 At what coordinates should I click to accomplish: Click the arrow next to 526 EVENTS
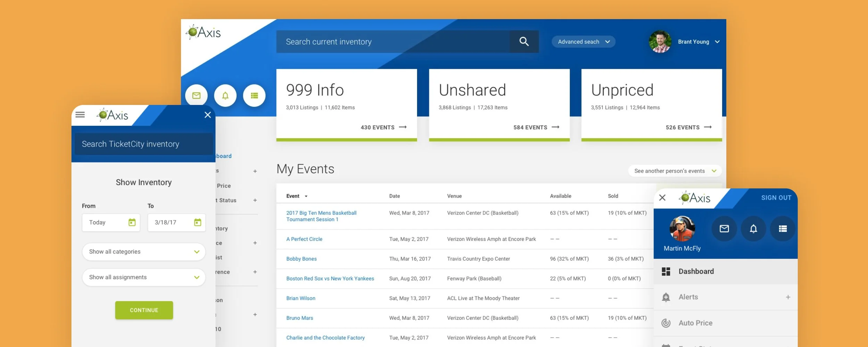[708, 127]
